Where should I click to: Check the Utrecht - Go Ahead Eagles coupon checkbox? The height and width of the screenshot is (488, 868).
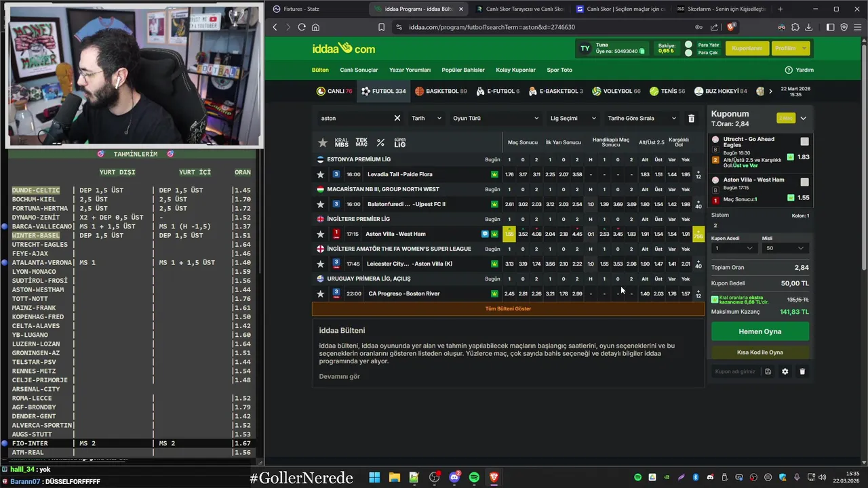804,142
